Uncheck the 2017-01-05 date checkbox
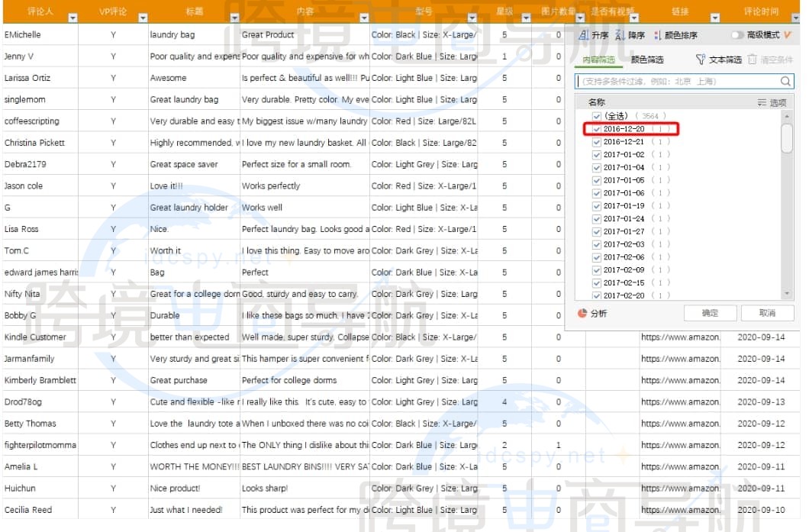The height and width of the screenshot is (532, 809). point(597,180)
